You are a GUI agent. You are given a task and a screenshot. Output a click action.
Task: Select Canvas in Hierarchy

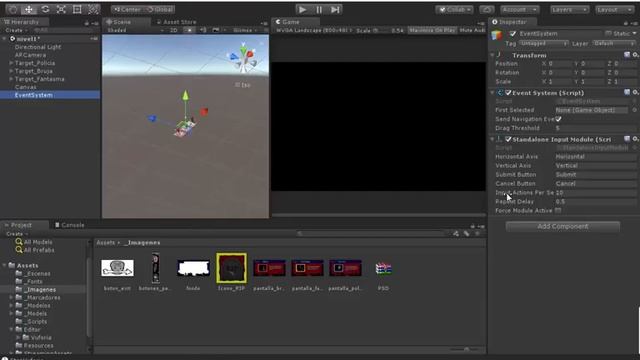coord(25,87)
